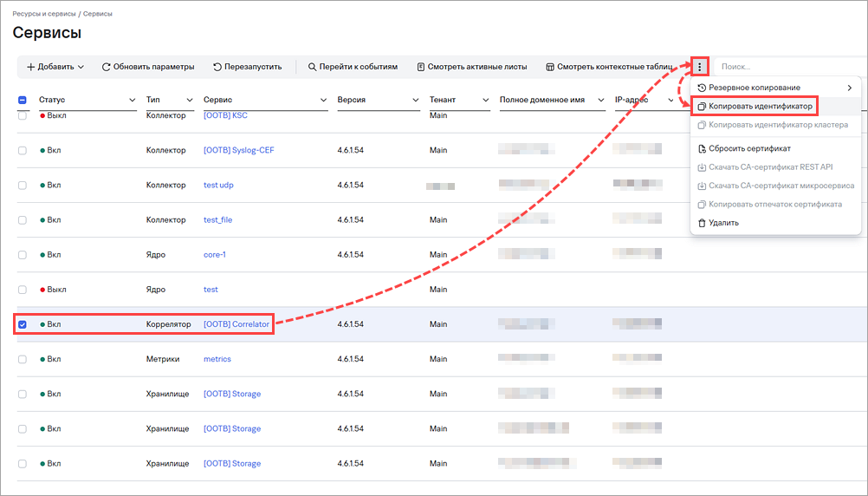Click the download icon beside Скачать CA-сертификат REST API
The width and height of the screenshot is (868, 496).
point(702,166)
